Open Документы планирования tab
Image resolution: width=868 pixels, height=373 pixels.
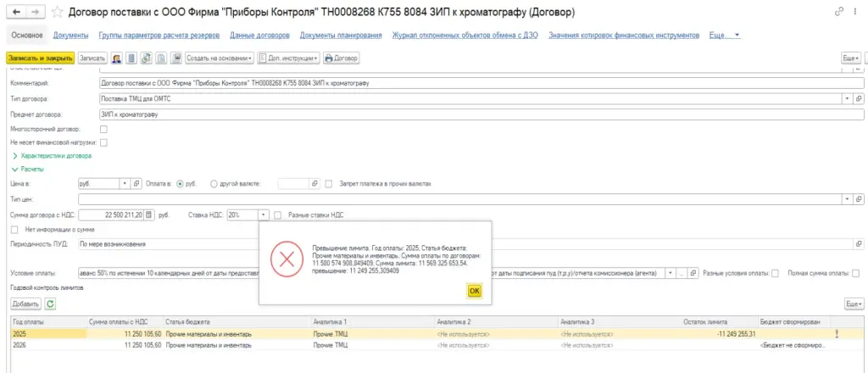tap(341, 36)
